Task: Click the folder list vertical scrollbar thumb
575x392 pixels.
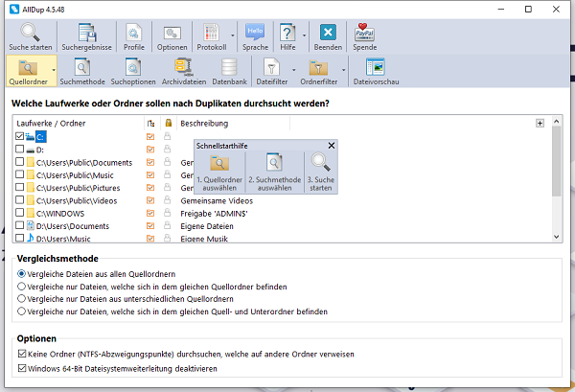Action: click(556, 161)
